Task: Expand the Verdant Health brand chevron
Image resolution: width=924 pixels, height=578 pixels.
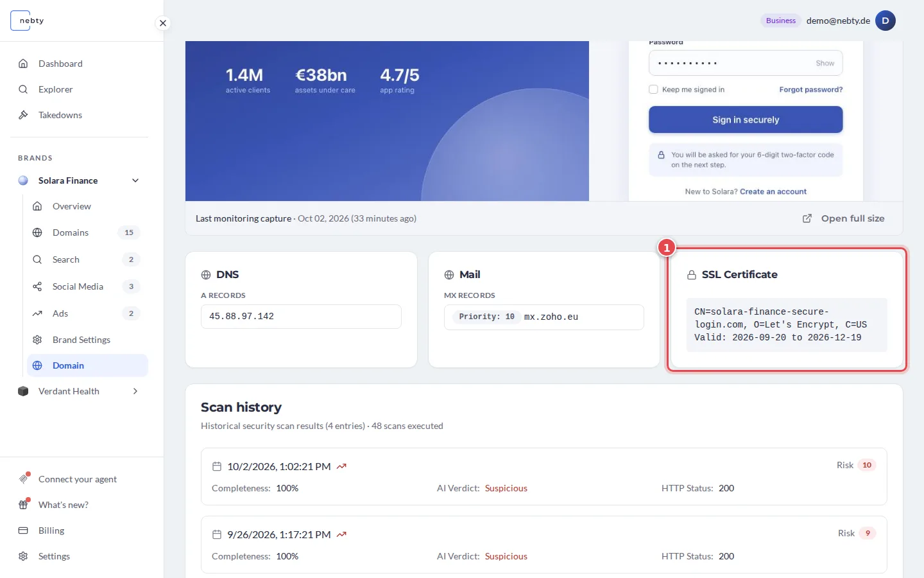Action: [135, 391]
